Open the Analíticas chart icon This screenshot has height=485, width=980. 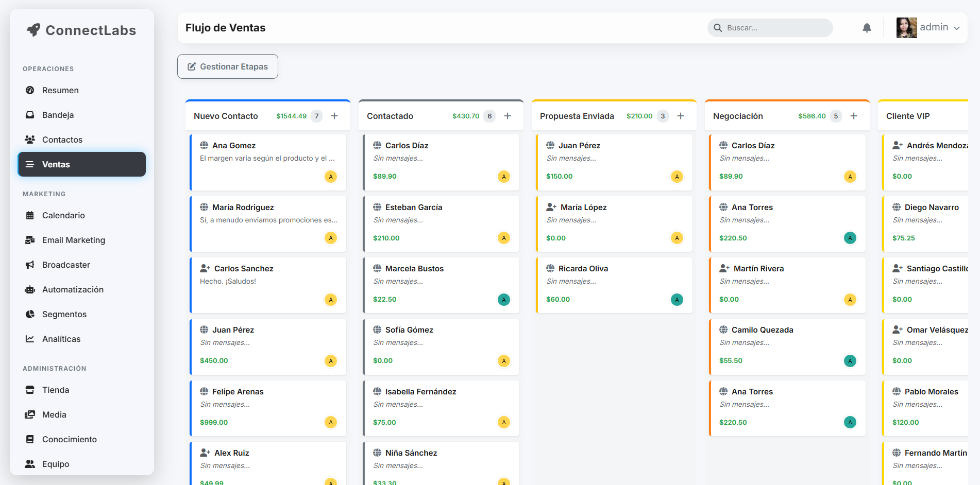pyautogui.click(x=30, y=339)
